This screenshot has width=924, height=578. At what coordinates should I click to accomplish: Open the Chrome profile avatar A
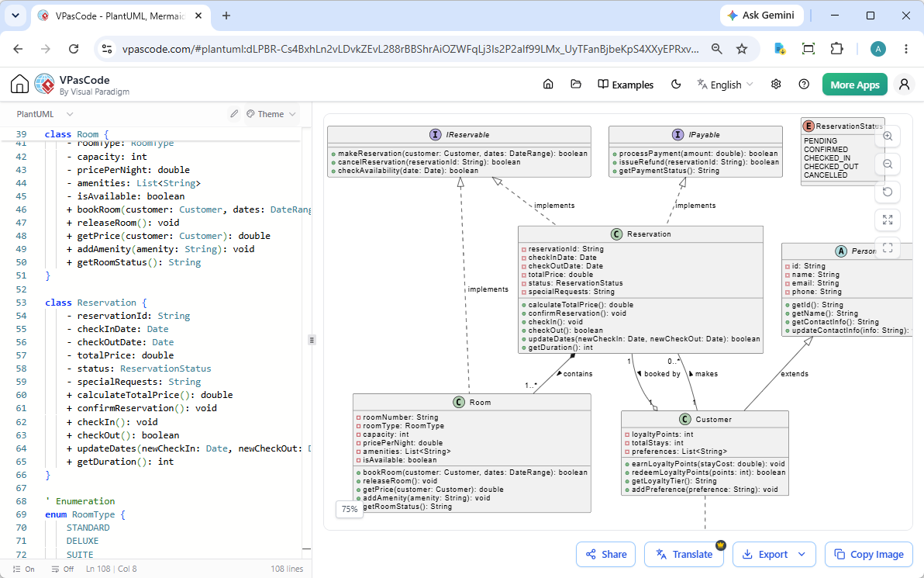[878, 49]
